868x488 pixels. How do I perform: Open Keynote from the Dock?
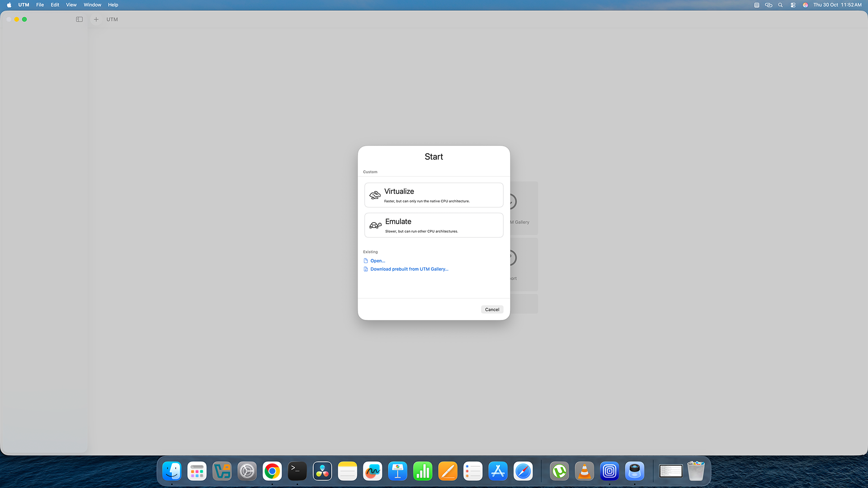click(x=397, y=471)
